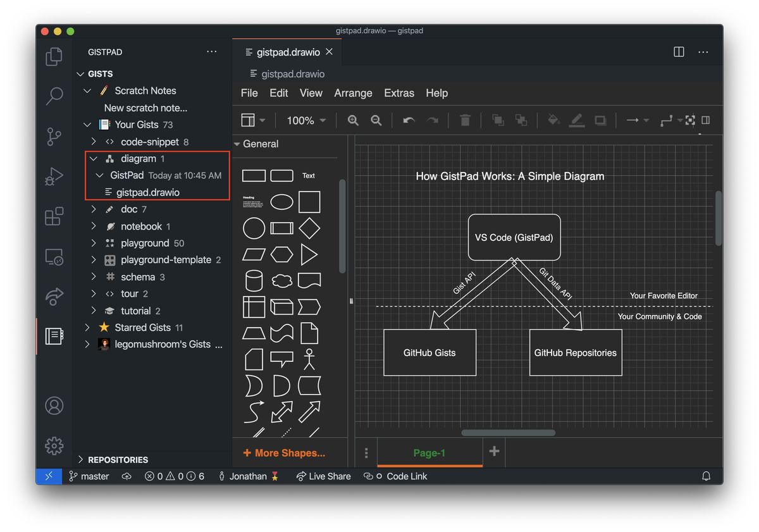
Task: Open the Accounts menu icon
Action: pyautogui.click(x=54, y=405)
